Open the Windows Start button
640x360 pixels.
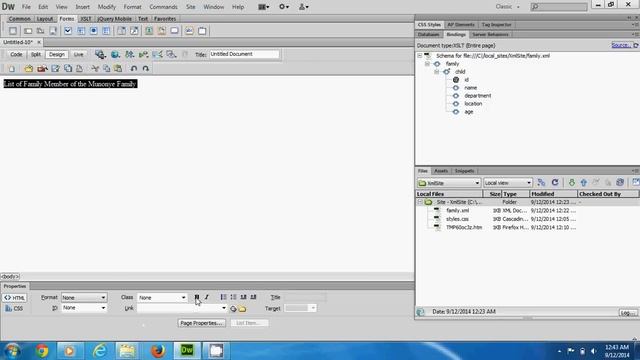pos(12,351)
